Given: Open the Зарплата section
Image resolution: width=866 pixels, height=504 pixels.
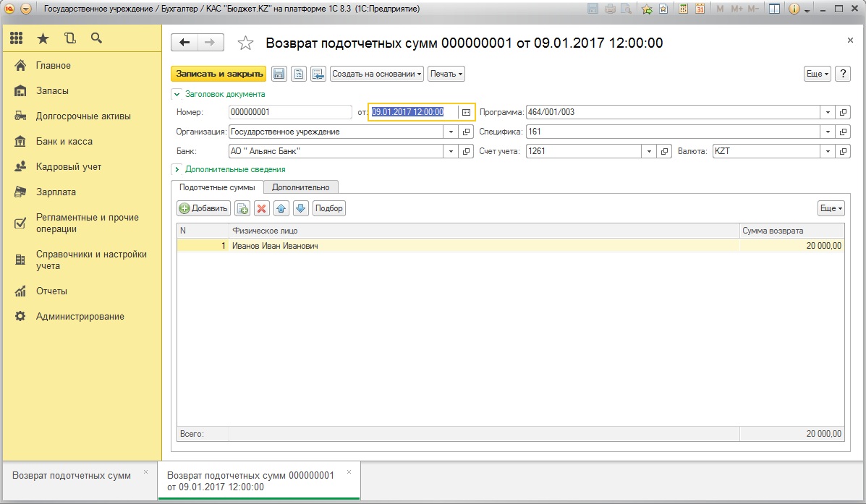Looking at the screenshot, I should click(83, 192).
